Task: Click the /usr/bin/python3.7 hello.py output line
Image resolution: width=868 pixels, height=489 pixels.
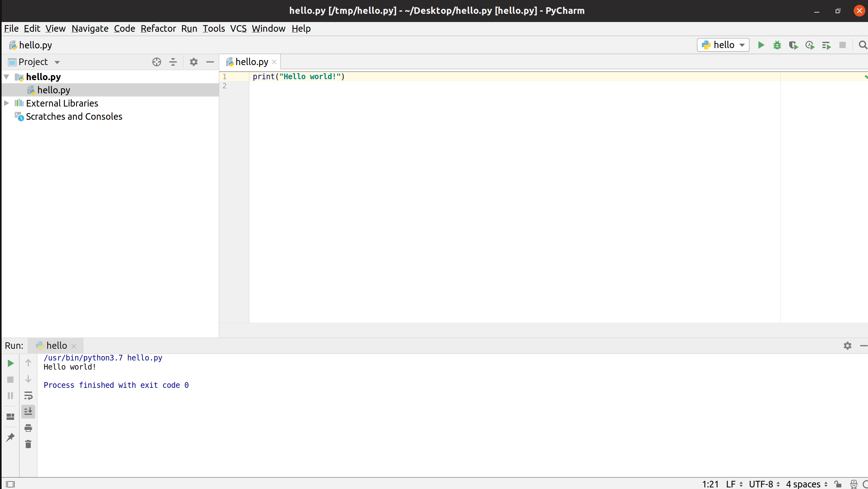Action: click(103, 358)
